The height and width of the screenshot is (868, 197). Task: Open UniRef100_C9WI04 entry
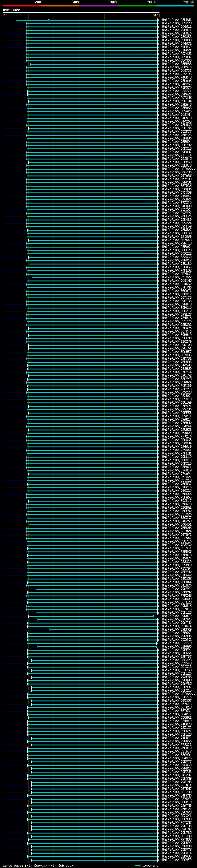[x=176, y=101]
